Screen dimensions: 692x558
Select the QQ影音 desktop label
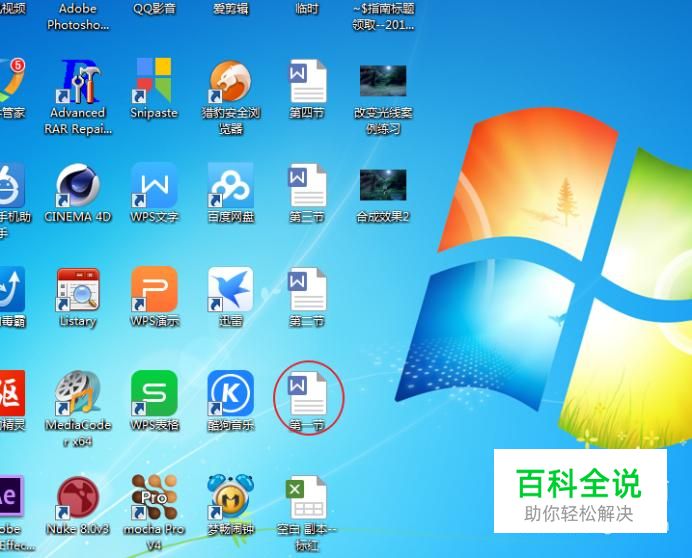point(154,8)
